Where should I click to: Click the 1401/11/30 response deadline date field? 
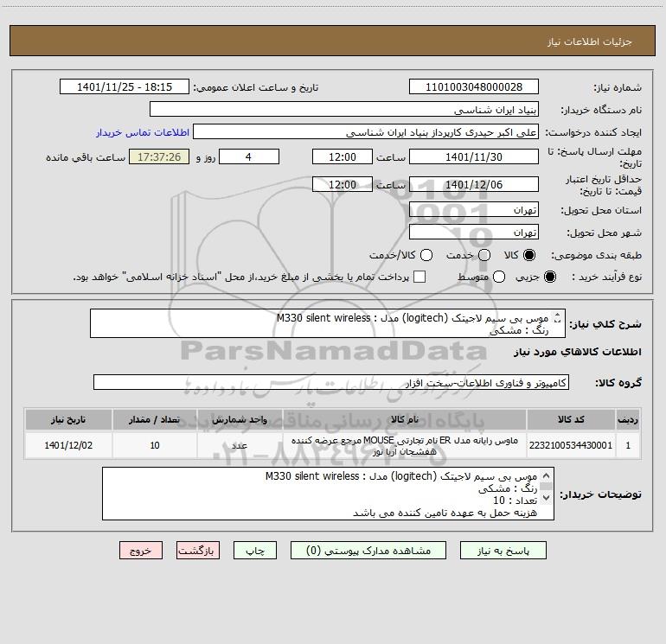pos(474,156)
